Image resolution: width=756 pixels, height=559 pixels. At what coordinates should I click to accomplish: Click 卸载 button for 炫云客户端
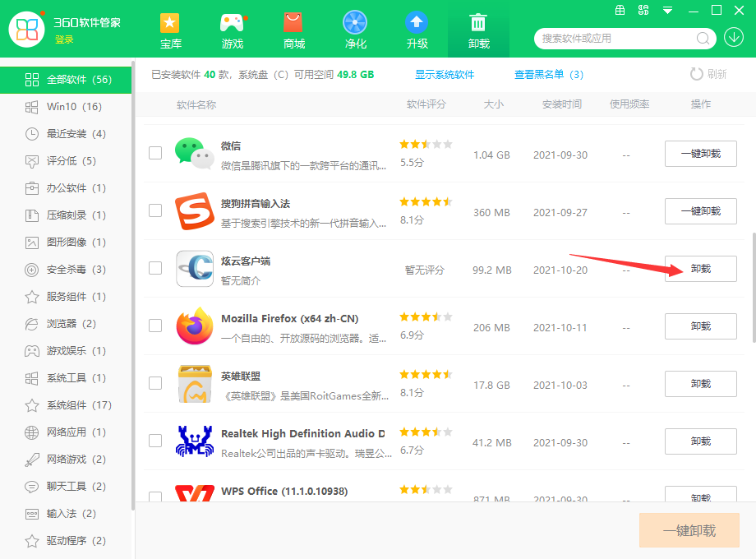coord(700,269)
